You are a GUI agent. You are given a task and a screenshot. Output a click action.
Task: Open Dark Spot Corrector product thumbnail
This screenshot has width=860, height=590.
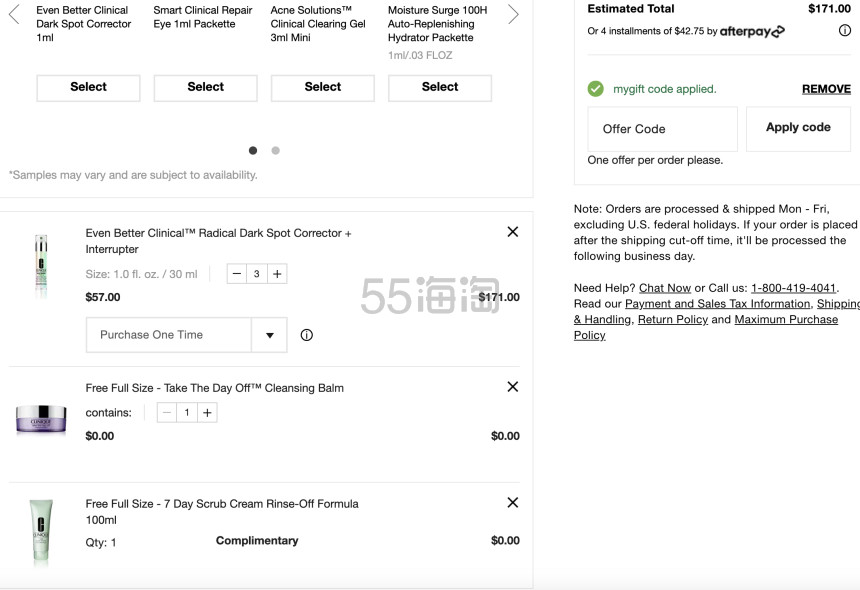[41, 266]
